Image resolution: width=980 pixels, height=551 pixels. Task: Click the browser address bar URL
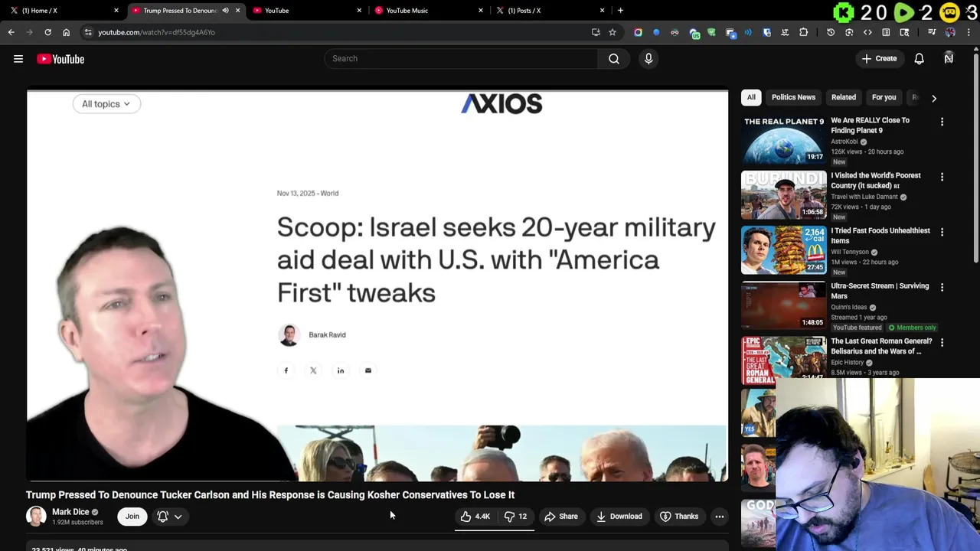tap(156, 32)
